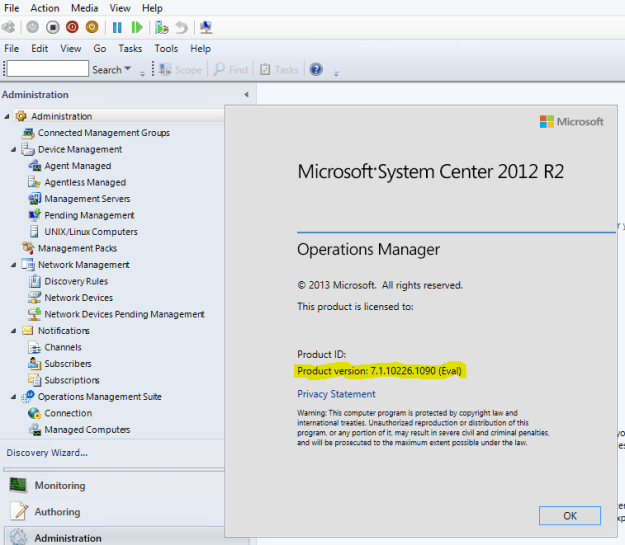Open the VM window Media menu
The height and width of the screenshot is (545, 625).
point(85,8)
